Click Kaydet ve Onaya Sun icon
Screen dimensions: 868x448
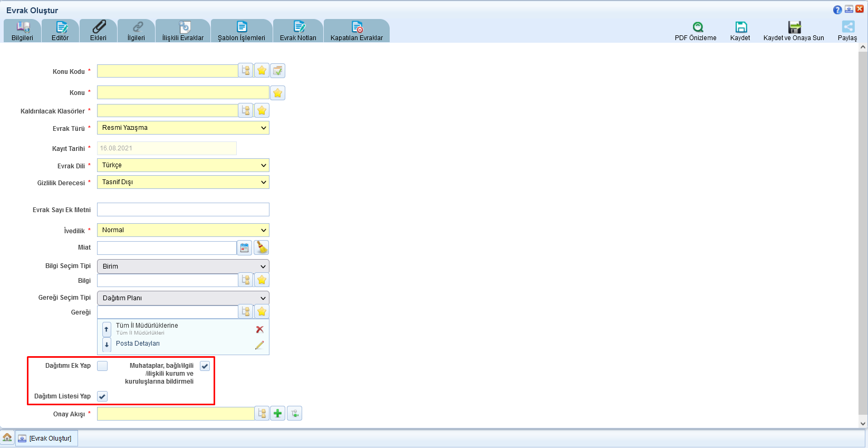pyautogui.click(x=794, y=27)
